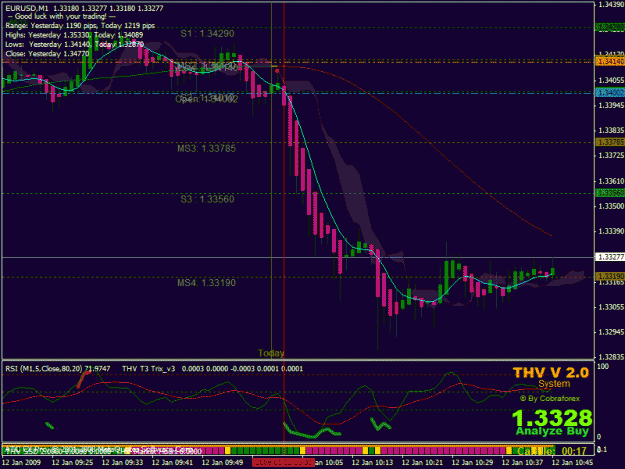Viewport: 625px width, 469px height.
Task: Click the 100 level on RSI scale
Action: tap(603, 366)
